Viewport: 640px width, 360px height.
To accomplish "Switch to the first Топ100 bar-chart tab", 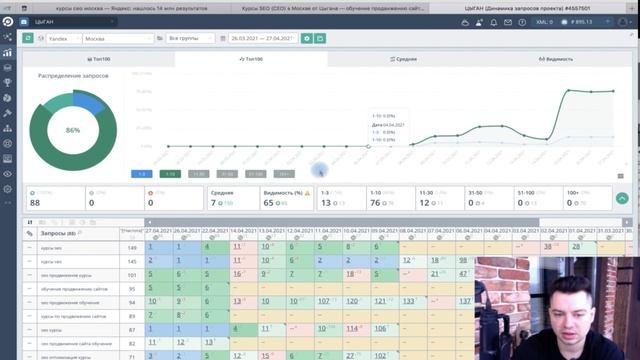I will click(x=99, y=59).
